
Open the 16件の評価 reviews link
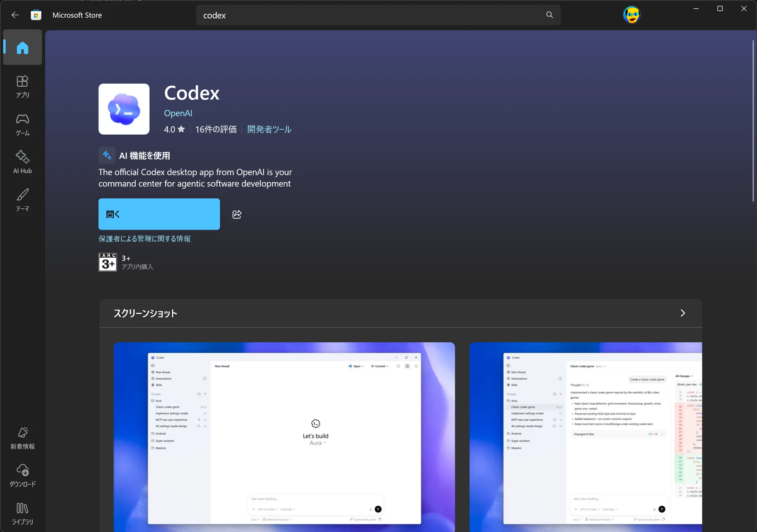216,129
